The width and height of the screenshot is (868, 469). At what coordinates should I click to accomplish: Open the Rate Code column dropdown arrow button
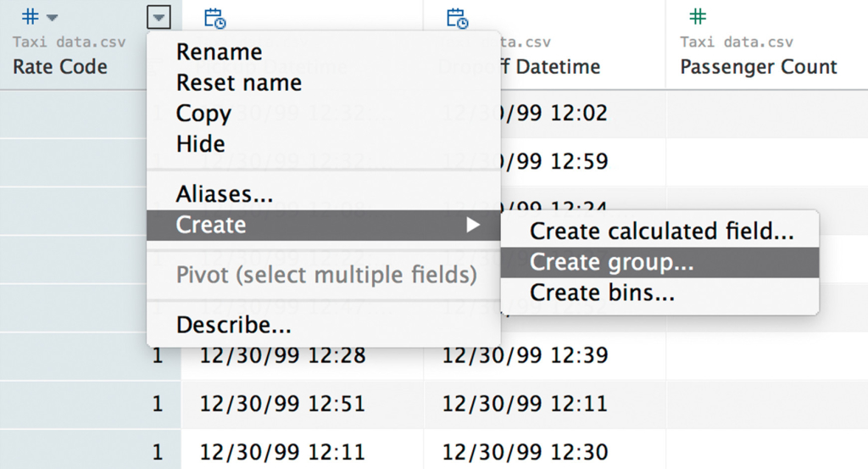[159, 17]
